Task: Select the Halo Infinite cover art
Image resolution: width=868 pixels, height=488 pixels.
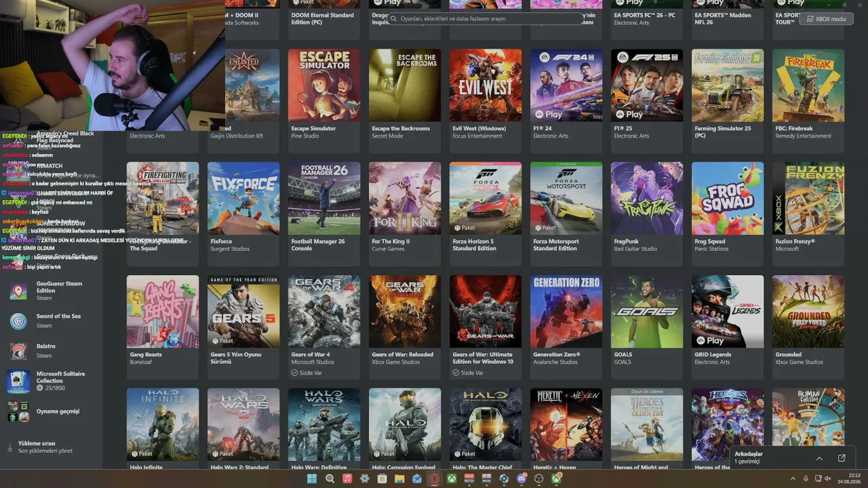Action: (x=163, y=425)
